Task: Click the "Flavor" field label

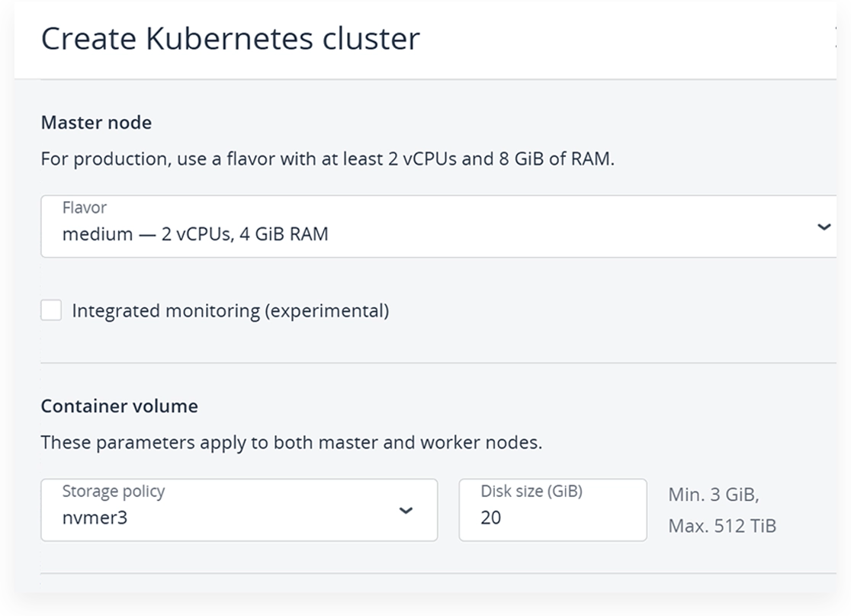Action: point(84,207)
